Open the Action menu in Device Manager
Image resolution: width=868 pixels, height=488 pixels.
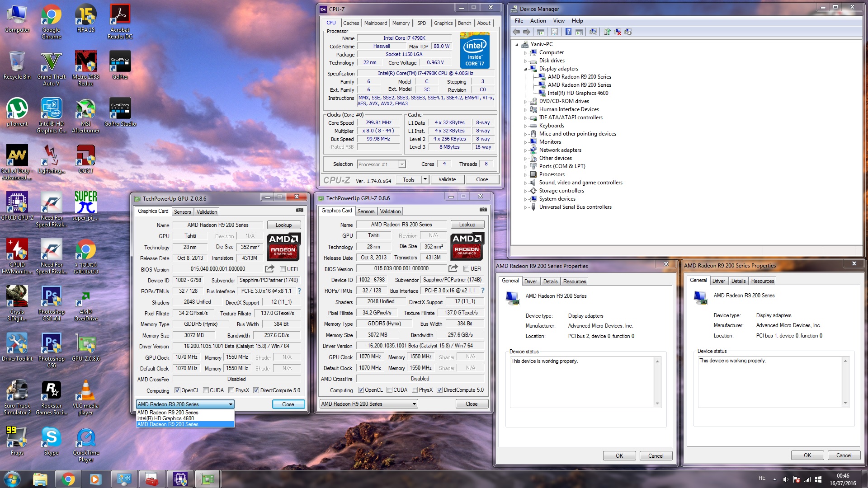coord(538,21)
